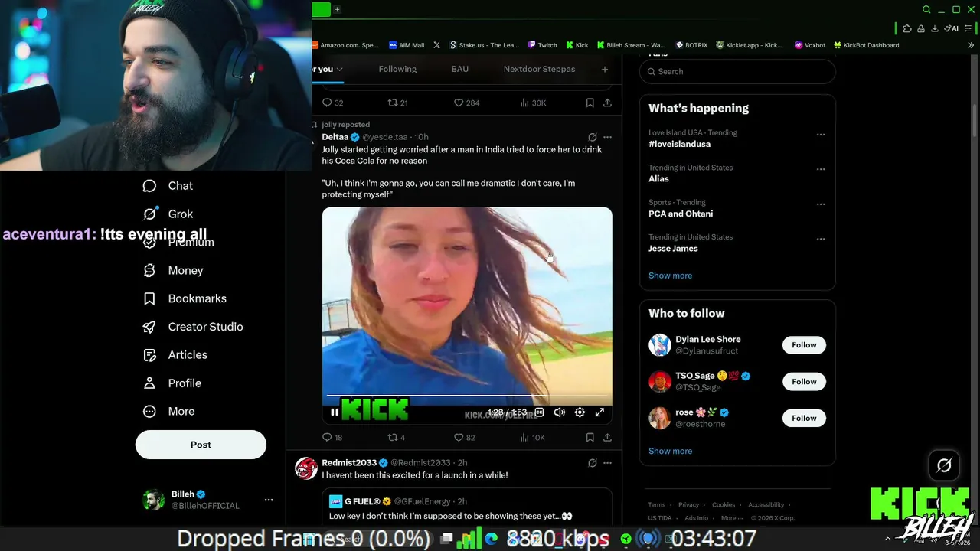Open the Privacy footer link
Image resolution: width=980 pixels, height=551 pixels.
coord(688,505)
